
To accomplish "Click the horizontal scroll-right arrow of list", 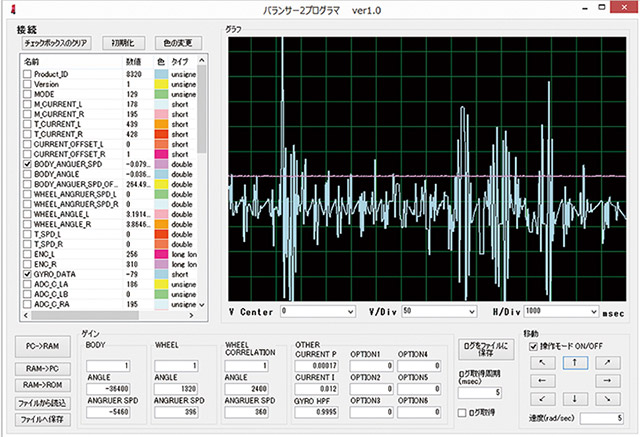I will pos(191,315).
